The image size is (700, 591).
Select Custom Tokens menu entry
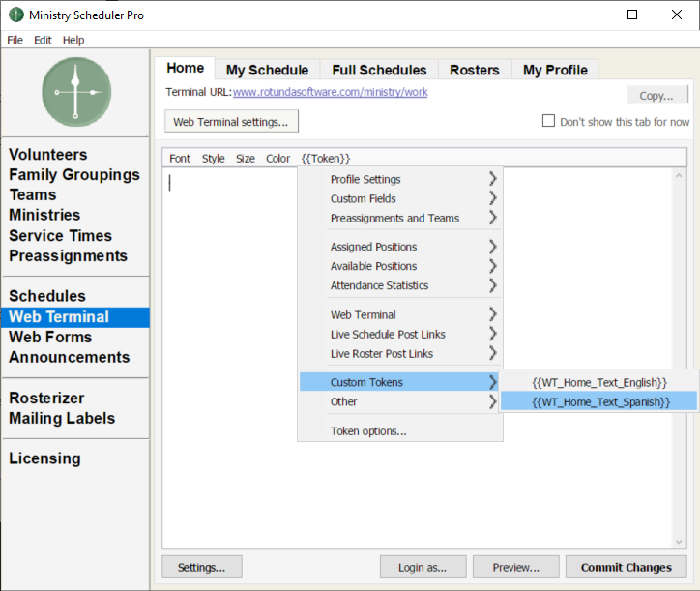(x=398, y=382)
